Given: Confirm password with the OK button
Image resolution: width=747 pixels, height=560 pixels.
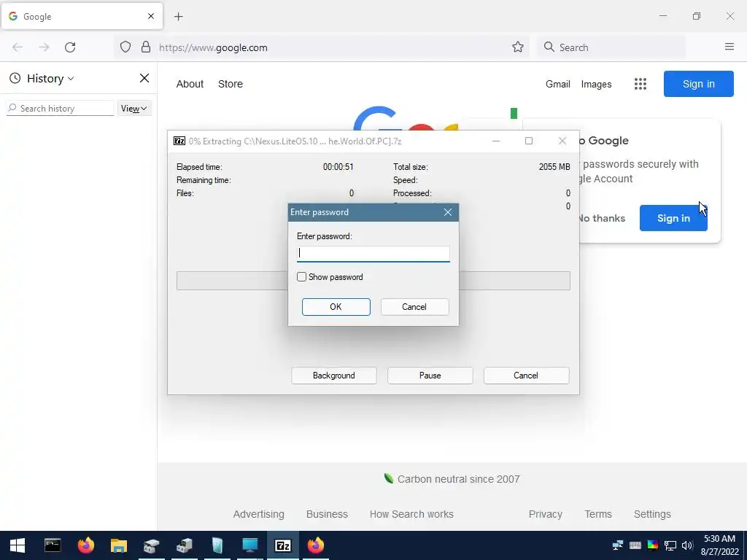Looking at the screenshot, I should [x=336, y=307].
